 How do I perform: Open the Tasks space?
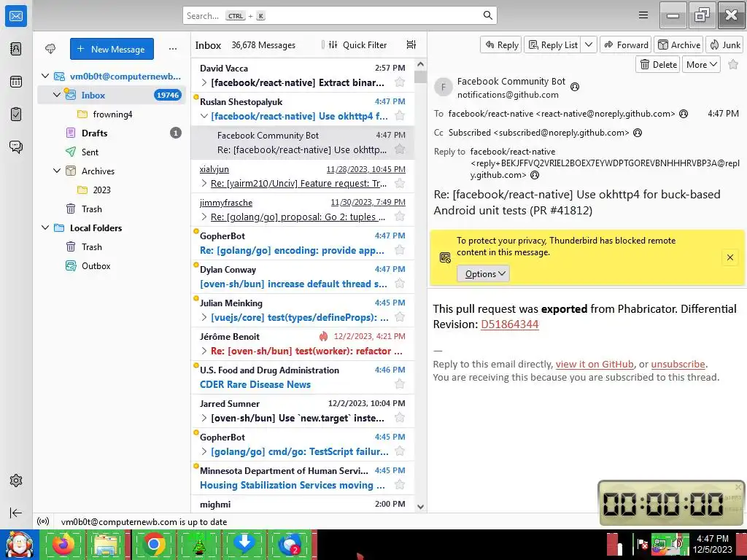pos(16,114)
